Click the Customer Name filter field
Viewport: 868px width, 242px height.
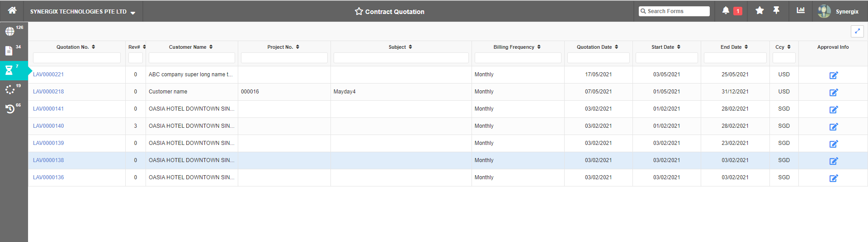point(192,58)
